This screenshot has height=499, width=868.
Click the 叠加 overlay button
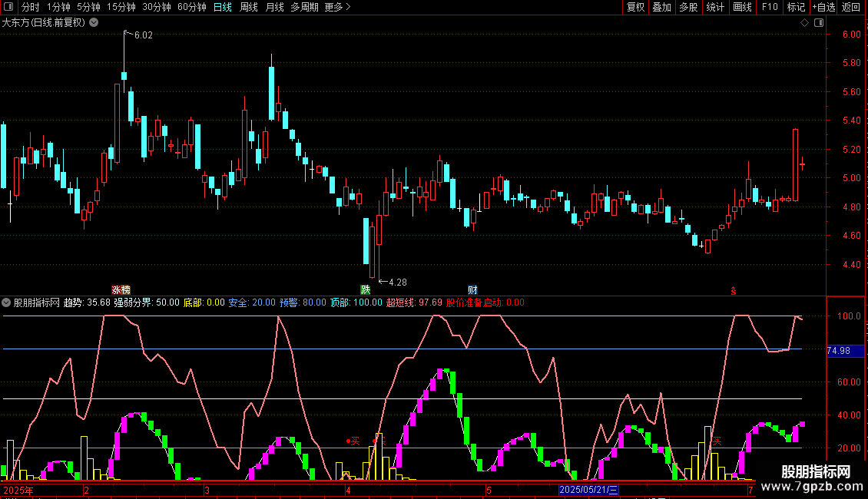coord(661,7)
